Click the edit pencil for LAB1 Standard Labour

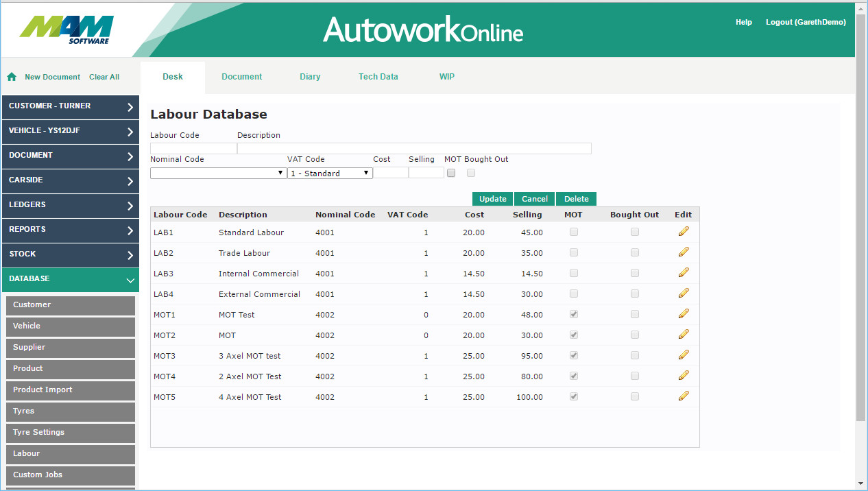pos(683,232)
